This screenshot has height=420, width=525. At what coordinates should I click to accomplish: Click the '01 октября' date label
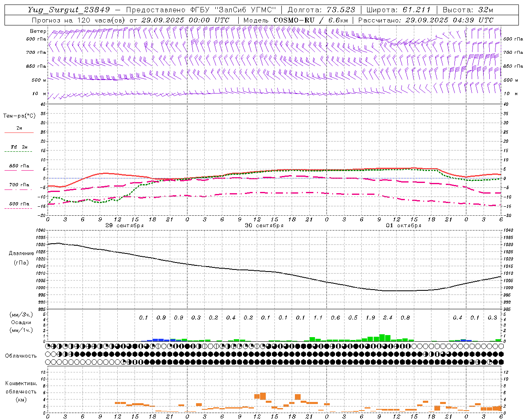click(404, 226)
